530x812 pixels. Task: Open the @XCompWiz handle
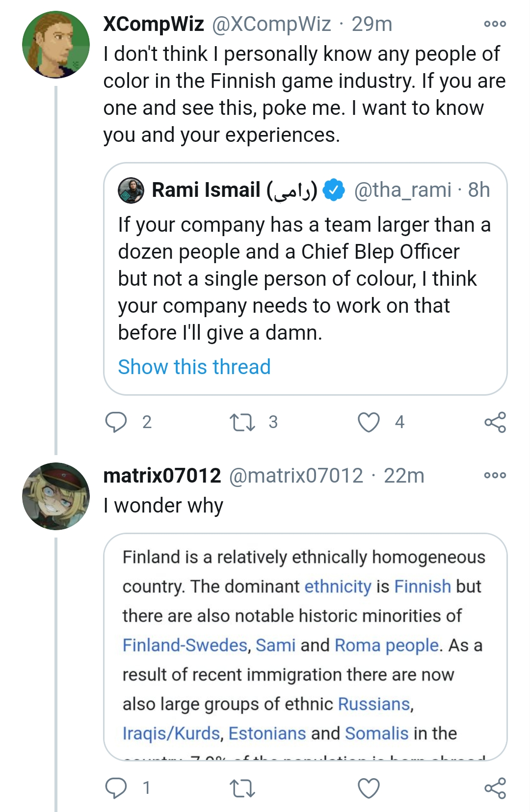click(271, 24)
